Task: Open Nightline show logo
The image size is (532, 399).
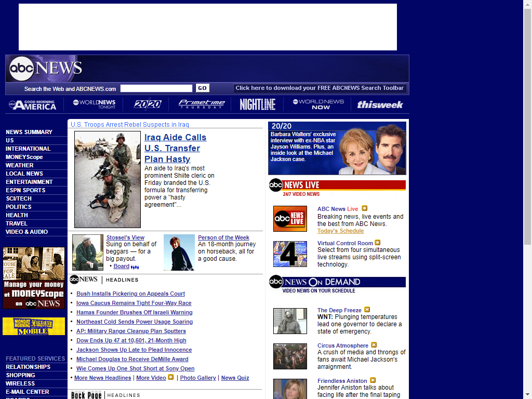Action: pyautogui.click(x=258, y=104)
